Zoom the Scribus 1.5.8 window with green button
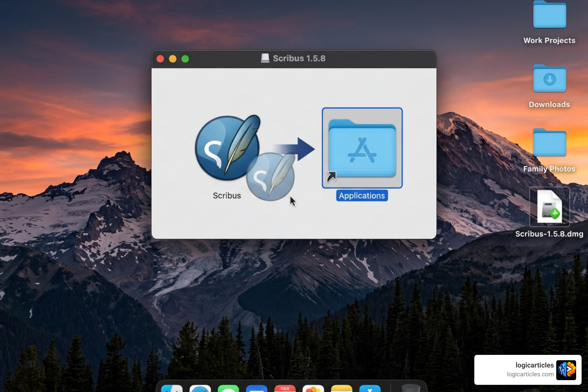 coord(185,59)
